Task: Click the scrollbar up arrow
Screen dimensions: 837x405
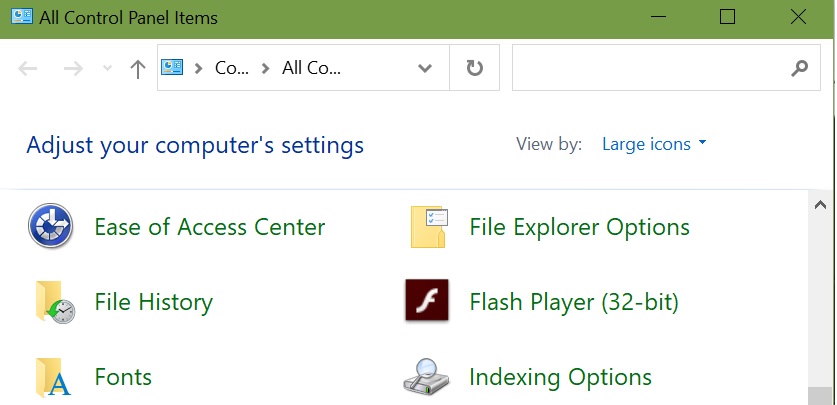Action: [820, 205]
